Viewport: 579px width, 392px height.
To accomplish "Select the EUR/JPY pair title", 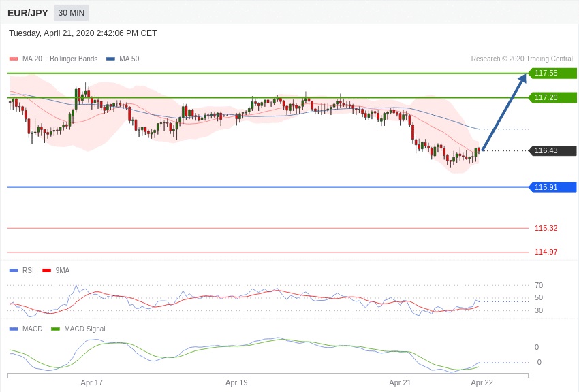I will tap(28, 13).
